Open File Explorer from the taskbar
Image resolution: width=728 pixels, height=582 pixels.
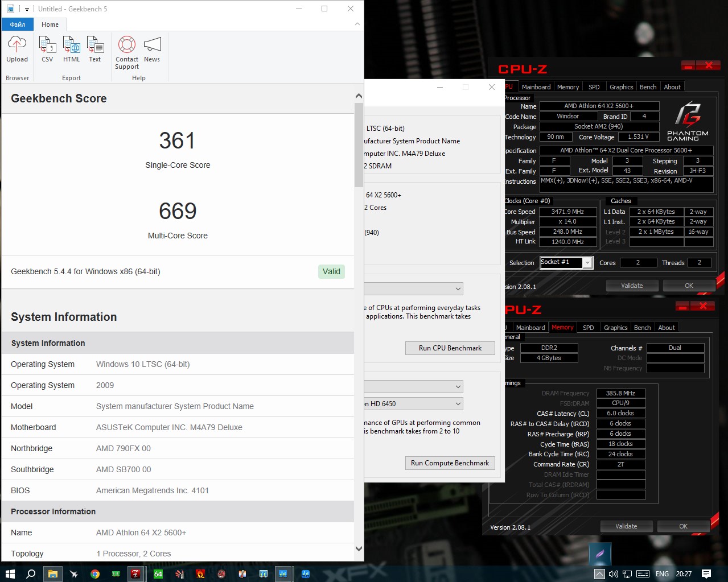52,573
